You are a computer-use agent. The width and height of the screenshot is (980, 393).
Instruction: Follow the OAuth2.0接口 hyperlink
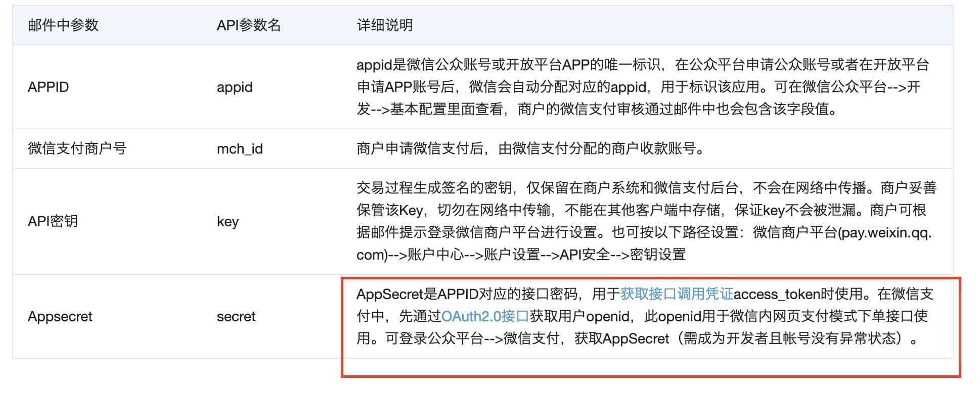pyautogui.click(x=484, y=316)
